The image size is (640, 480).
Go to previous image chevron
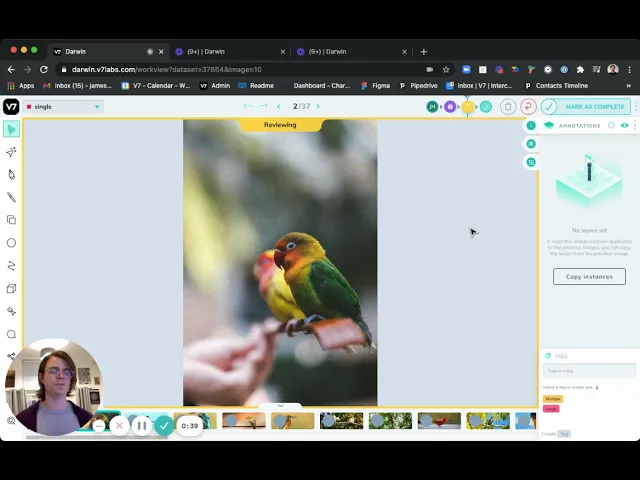(279, 107)
